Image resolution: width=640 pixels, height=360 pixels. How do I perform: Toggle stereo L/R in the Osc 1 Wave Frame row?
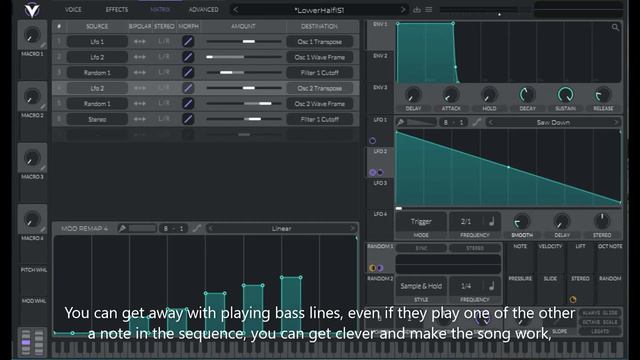click(x=164, y=57)
